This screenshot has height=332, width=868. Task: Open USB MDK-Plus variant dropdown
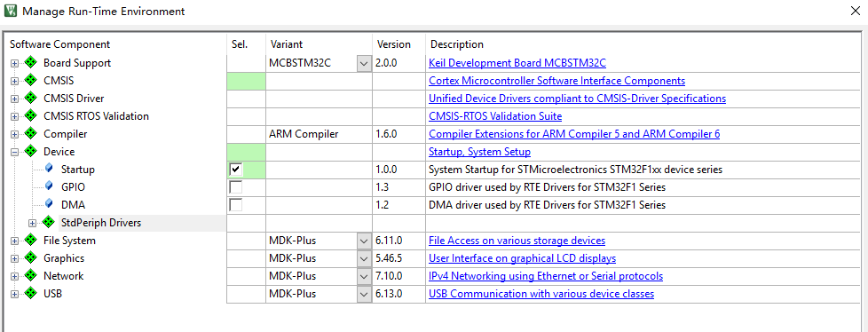364,294
